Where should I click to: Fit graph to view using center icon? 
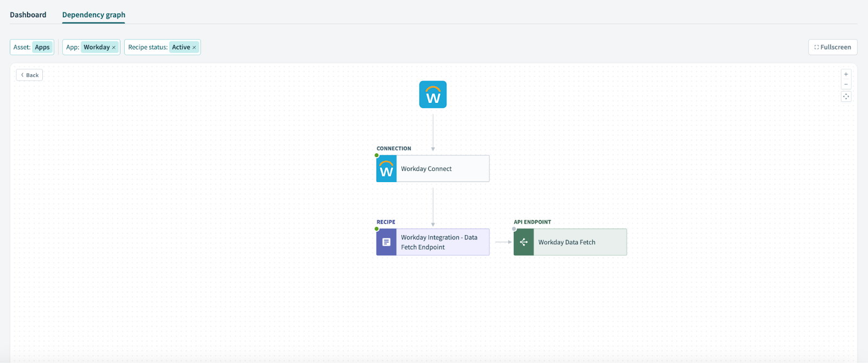click(x=846, y=96)
